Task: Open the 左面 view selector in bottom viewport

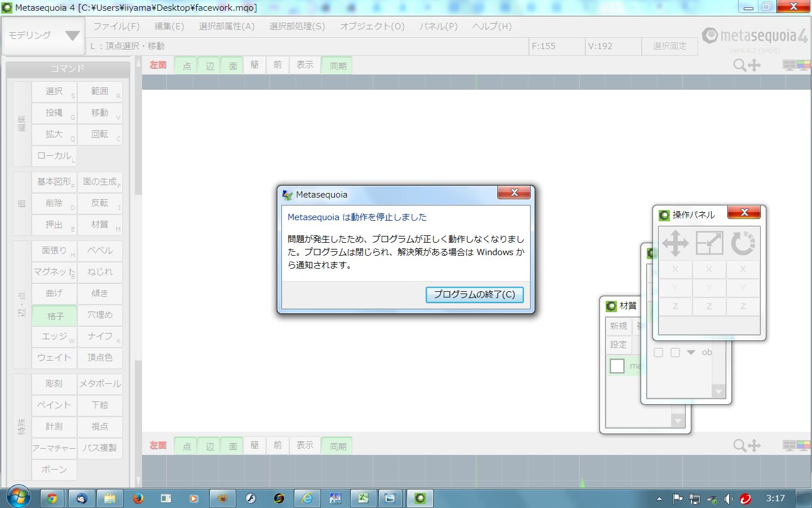Action: point(158,446)
